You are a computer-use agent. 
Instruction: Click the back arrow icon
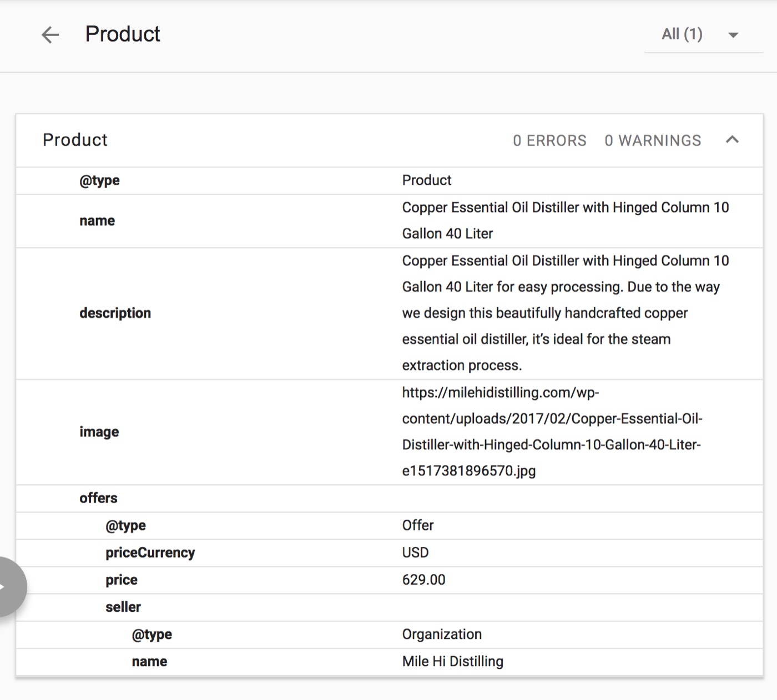[50, 35]
